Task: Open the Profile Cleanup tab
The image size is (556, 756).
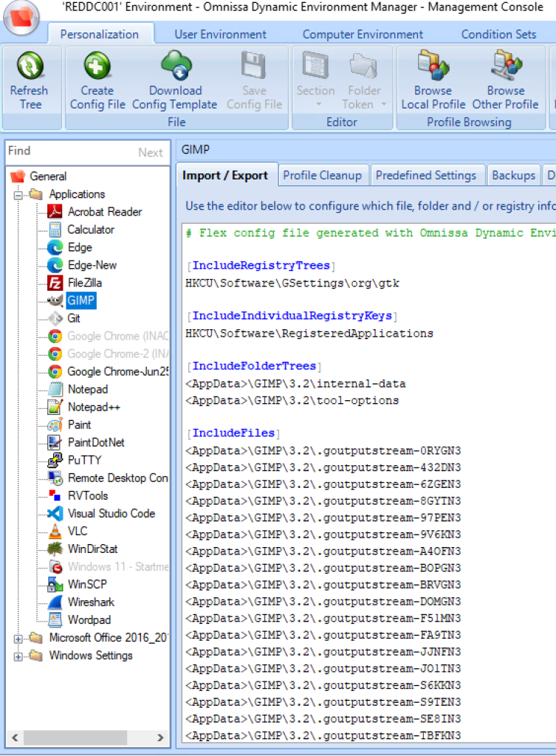Action: [x=323, y=176]
